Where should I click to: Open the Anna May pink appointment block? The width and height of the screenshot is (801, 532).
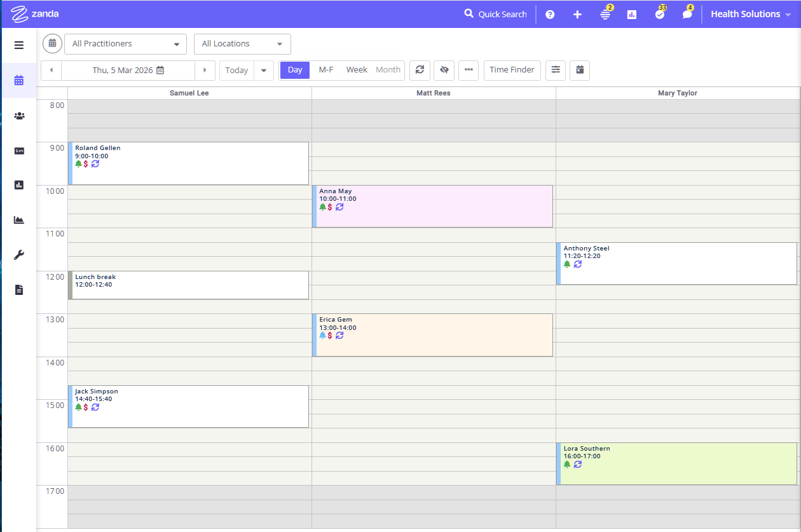[432, 207]
